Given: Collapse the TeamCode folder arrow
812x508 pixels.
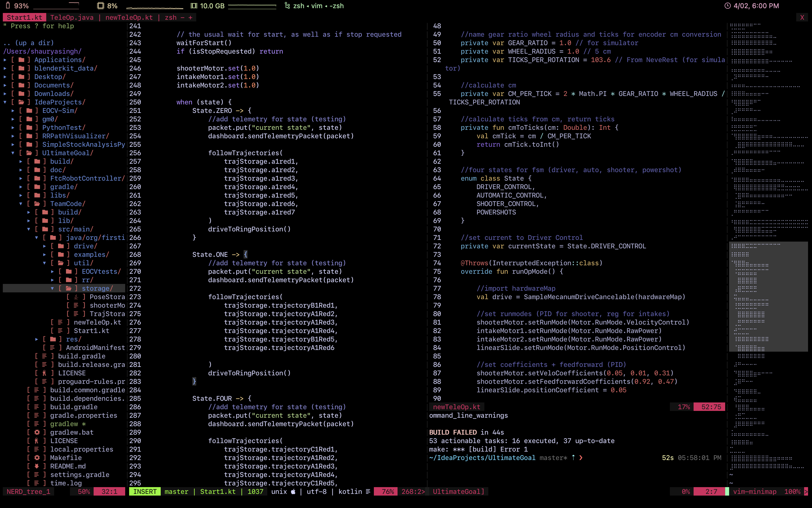Looking at the screenshot, I should [21, 204].
